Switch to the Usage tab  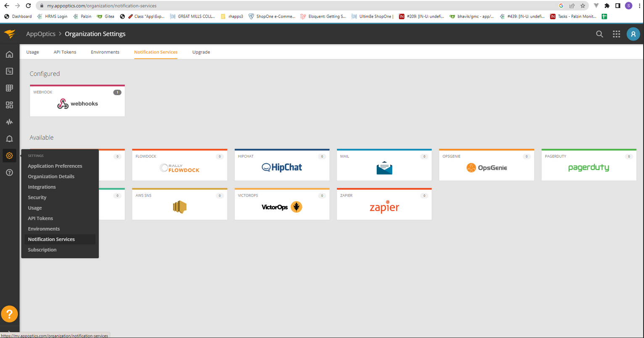coord(32,52)
